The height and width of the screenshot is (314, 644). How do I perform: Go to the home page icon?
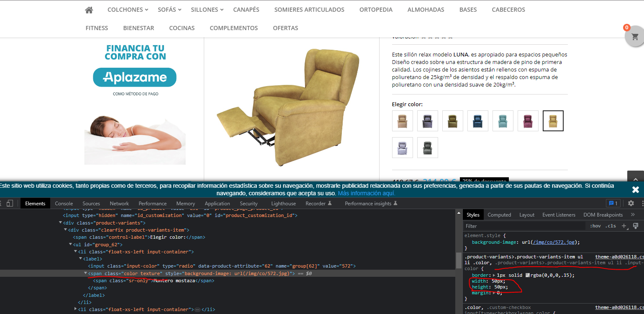(x=89, y=10)
